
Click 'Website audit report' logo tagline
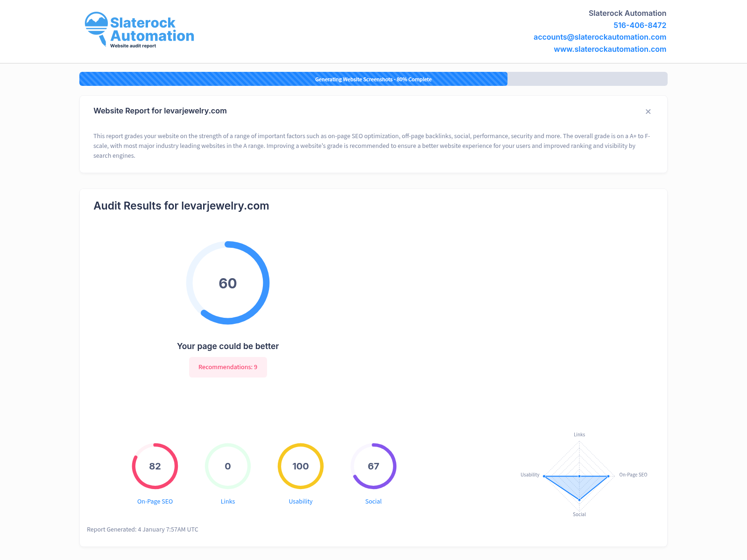(133, 46)
